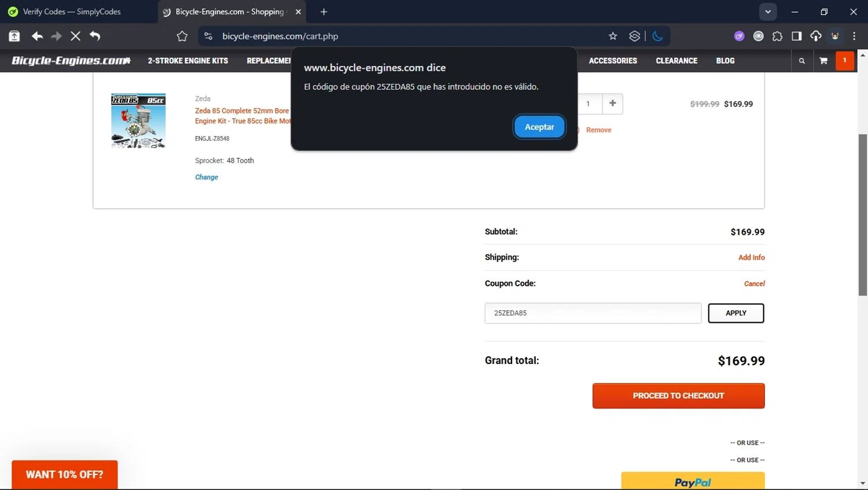Click Proceed to Checkout

click(x=678, y=396)
